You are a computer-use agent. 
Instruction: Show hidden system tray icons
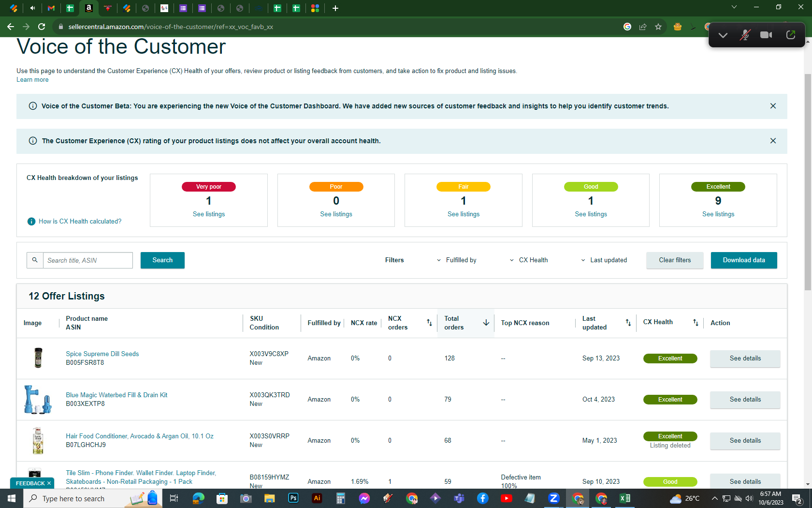click(714, 498)
